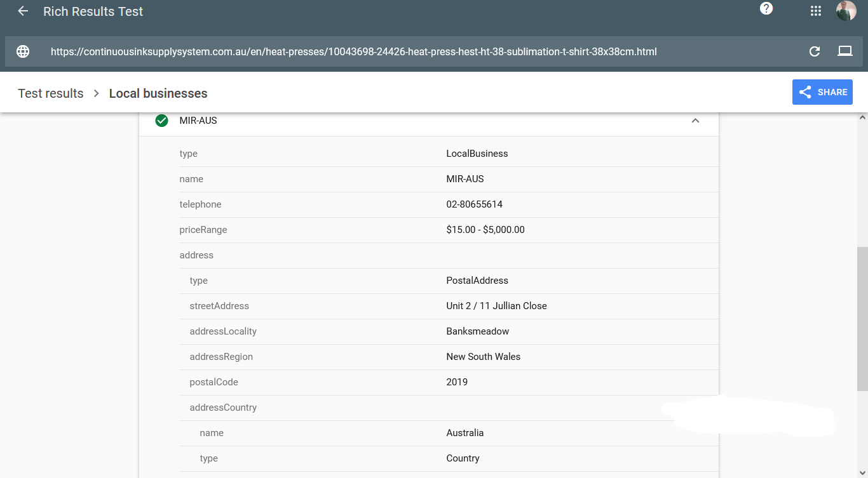Click the addressLocality property label

tap(223, 331)
